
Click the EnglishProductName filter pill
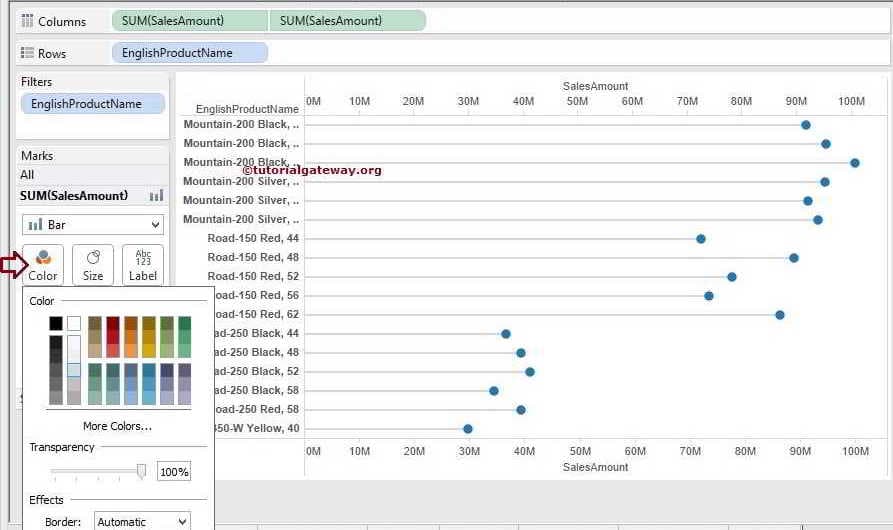tap(93, 104)
